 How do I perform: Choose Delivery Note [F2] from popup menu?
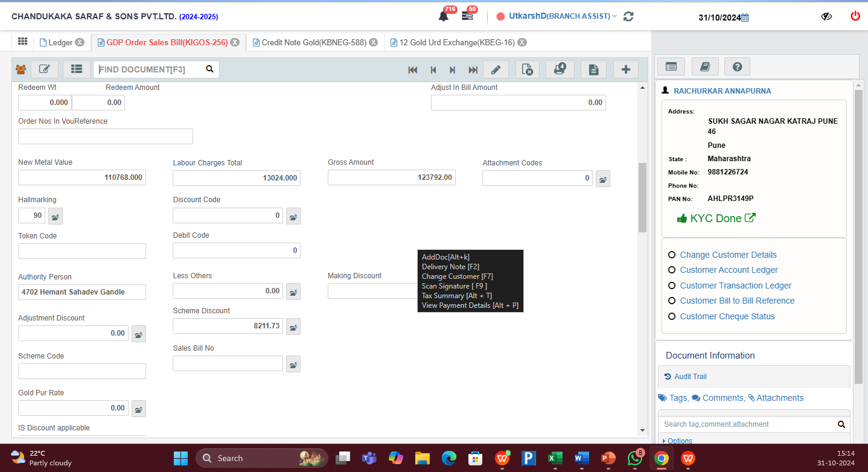click(x=450, y=267)
